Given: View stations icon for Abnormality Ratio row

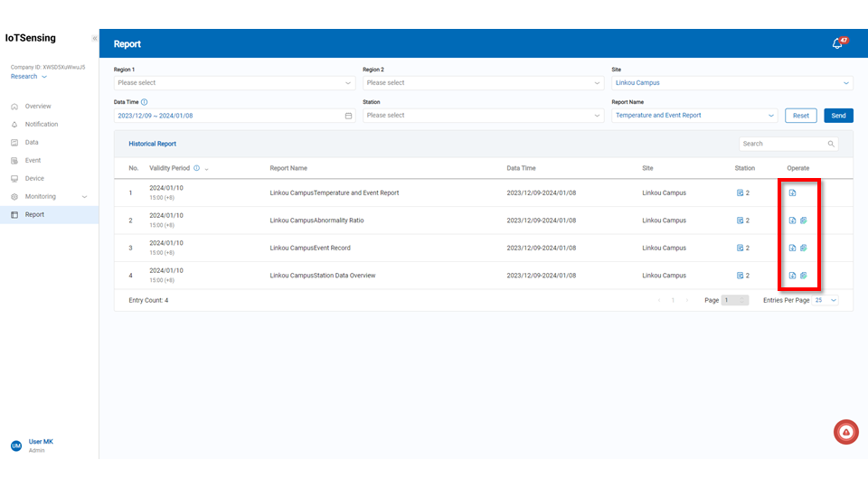Looking at the screenshot, I should coord(740,221).
